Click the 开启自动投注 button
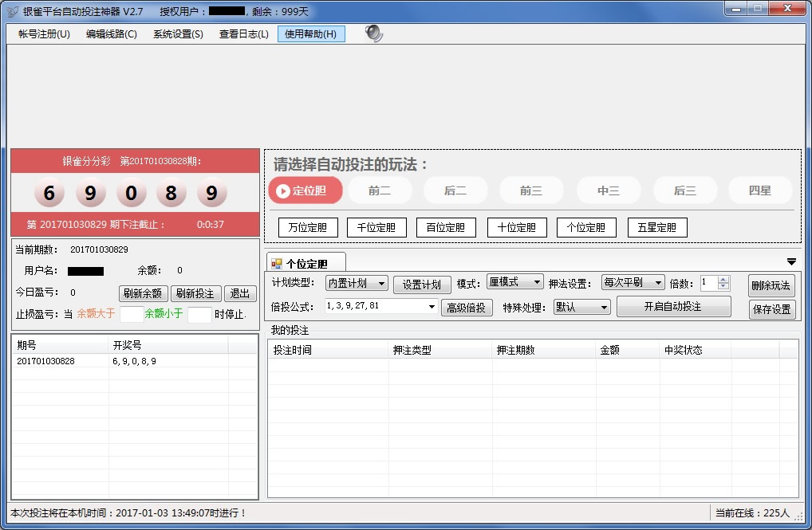 click(x=672, y=307)
